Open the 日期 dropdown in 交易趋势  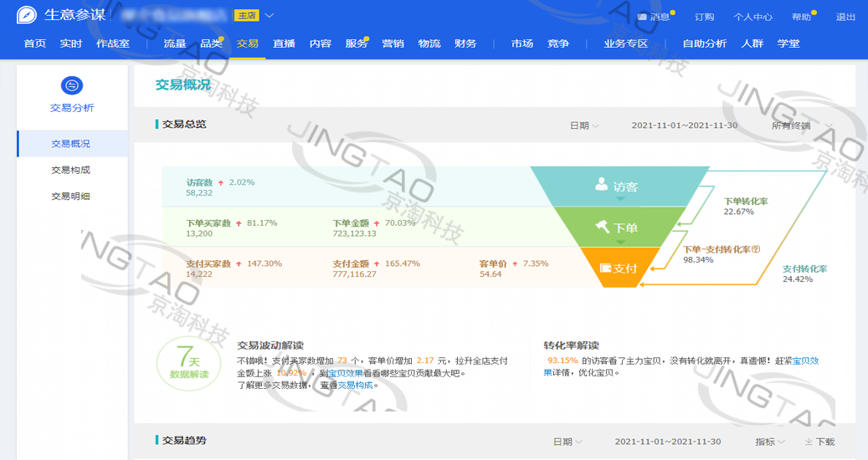pos(567,442)
